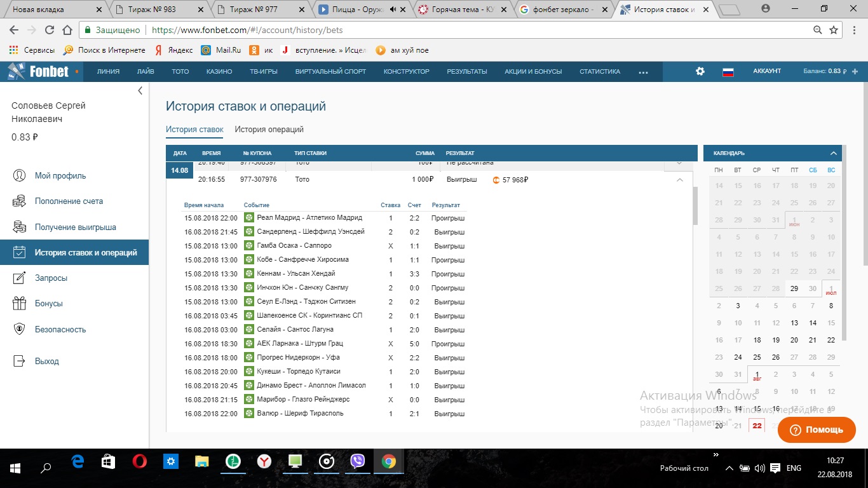The image size is (868, 488).
Task: Click soccer icon beside Валюр - Шериф Тирасполь
Action: 249,414
